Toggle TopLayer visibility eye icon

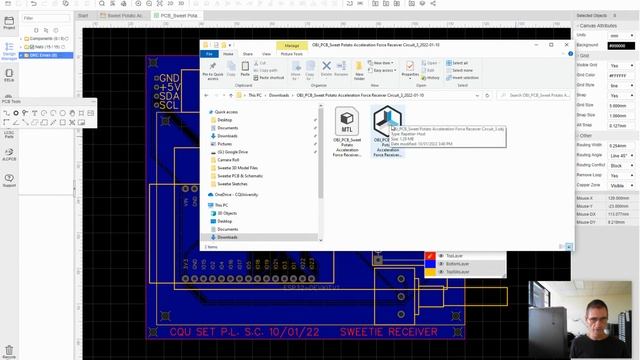click(x=441, y=256)
